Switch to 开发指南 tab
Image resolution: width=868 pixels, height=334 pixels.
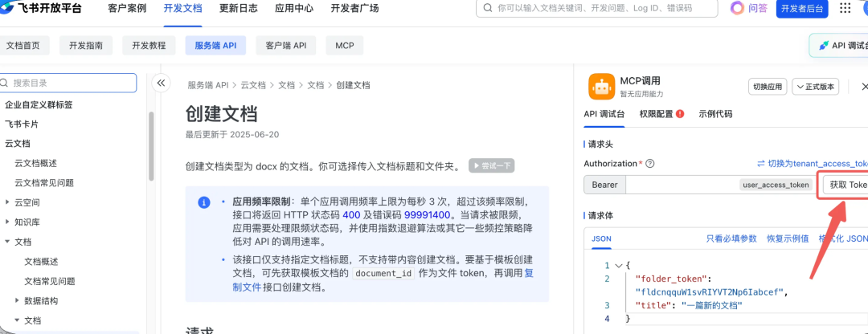coord(86,45)
